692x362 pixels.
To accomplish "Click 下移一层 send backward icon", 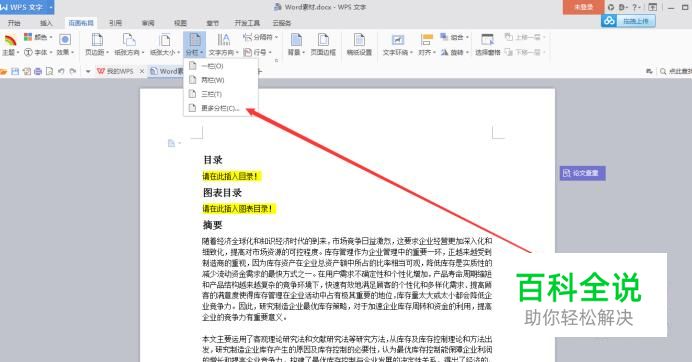I will pyautogui.click(x=509, y=52).
